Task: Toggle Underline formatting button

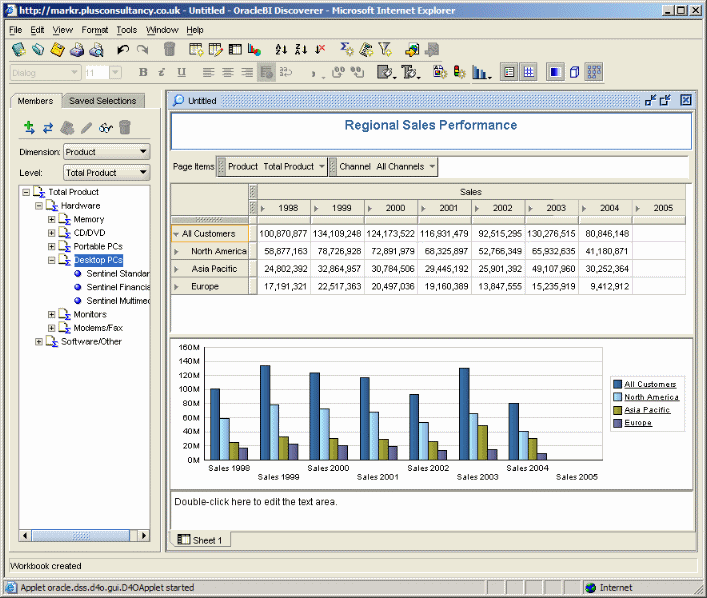Action: click(181, 72)
